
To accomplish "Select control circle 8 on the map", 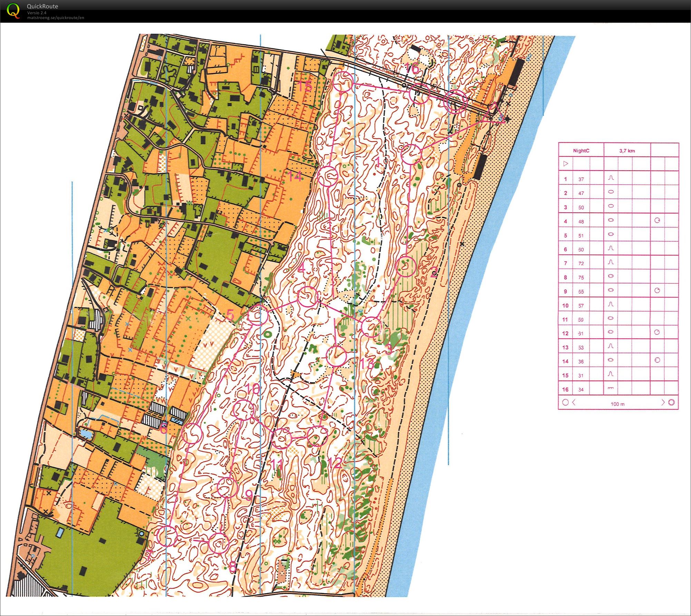I will (x=219, y=543).
